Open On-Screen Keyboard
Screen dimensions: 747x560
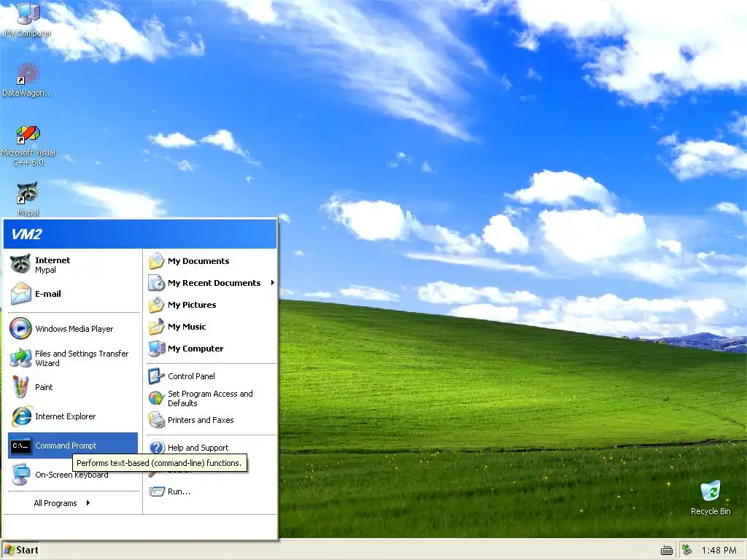[73, 475]
